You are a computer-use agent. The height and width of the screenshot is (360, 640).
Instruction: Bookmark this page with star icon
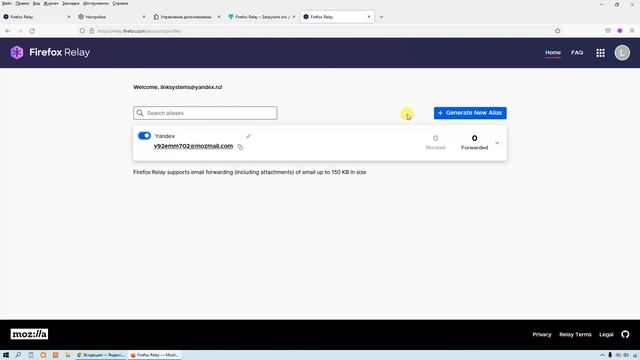point(558,31)
